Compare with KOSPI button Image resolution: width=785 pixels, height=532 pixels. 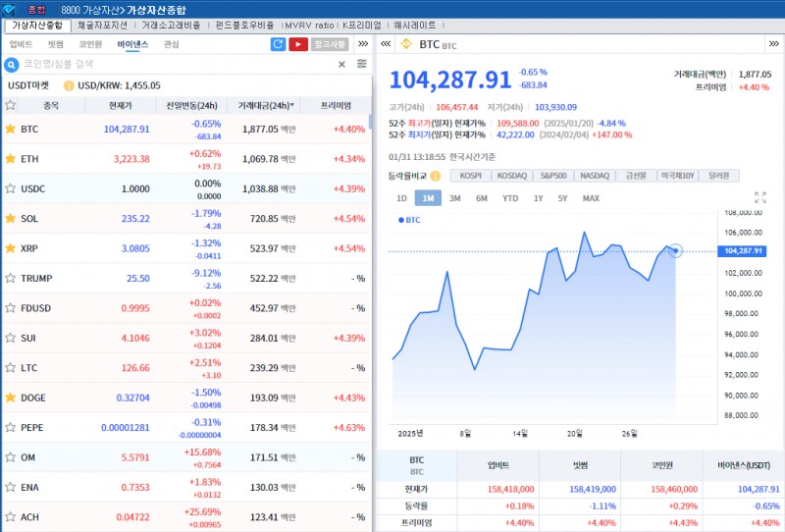coord(471,176)
